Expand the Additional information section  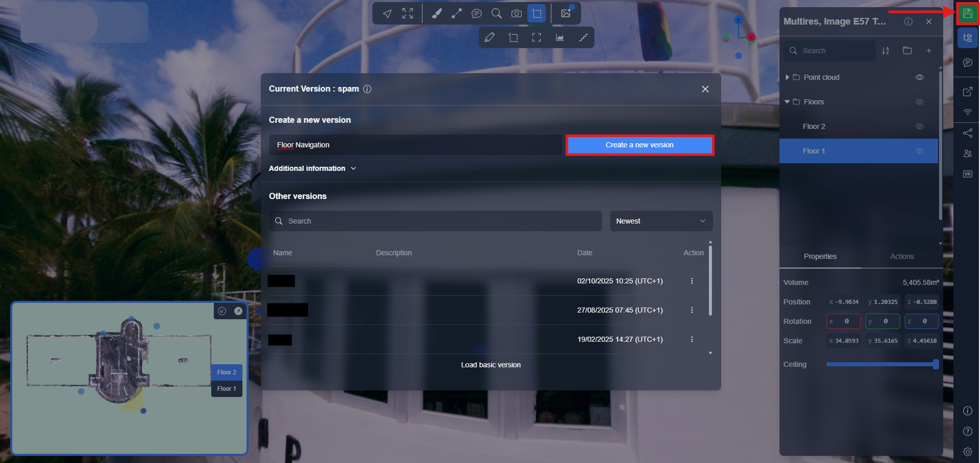(312, 168)
